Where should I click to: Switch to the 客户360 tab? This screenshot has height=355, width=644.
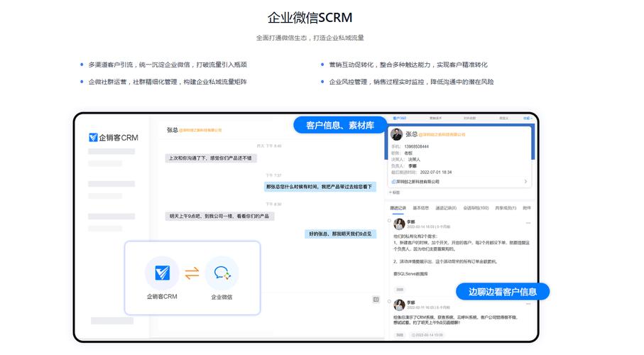tap(399, 119)
